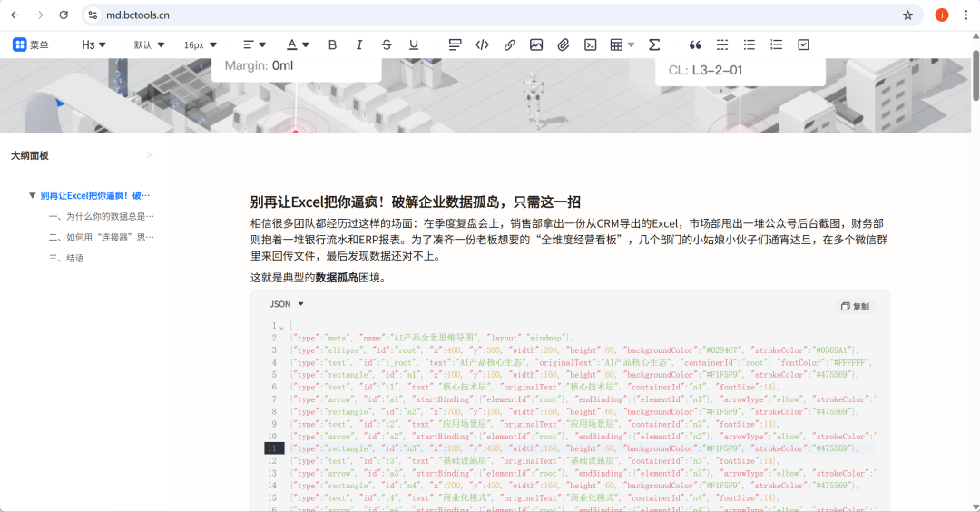Open the 菜单 menu button
The height and width of the screenshot is (512, 980).
click(31, 45)
